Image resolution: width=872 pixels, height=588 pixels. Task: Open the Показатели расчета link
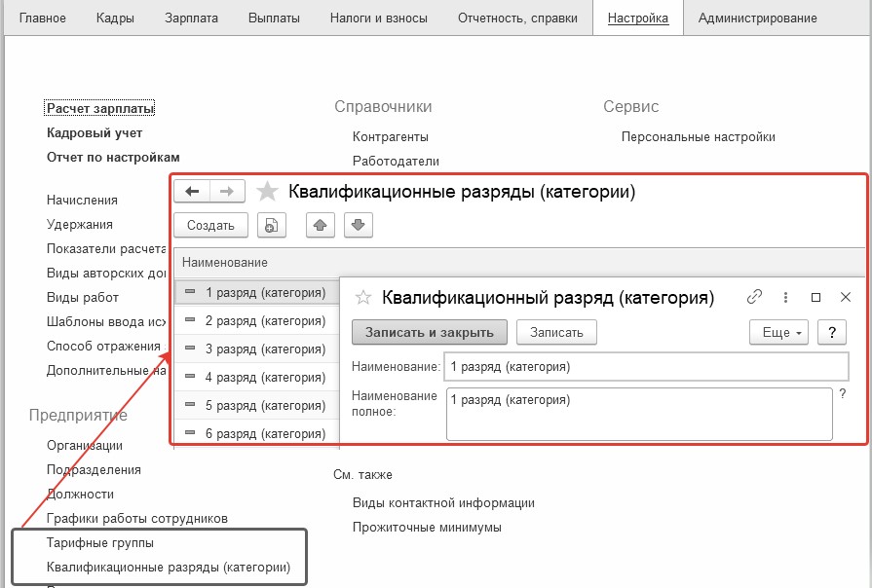[x=106, y=248]
